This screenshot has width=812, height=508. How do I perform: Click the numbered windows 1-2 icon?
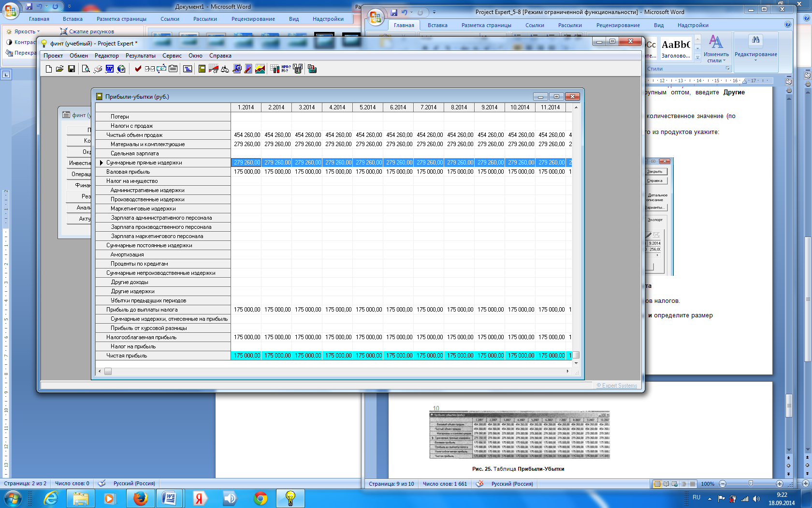pyautogui.click(x=298, y=69)
